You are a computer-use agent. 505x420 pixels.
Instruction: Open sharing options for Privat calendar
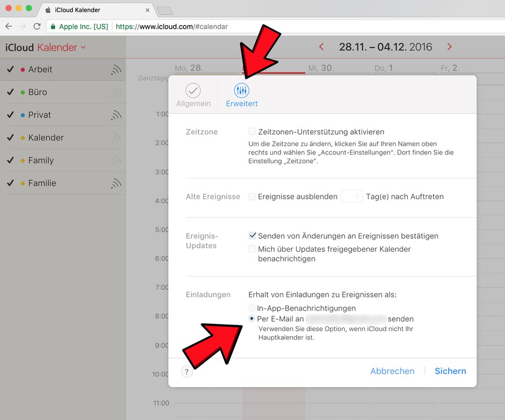pos(116,115)
